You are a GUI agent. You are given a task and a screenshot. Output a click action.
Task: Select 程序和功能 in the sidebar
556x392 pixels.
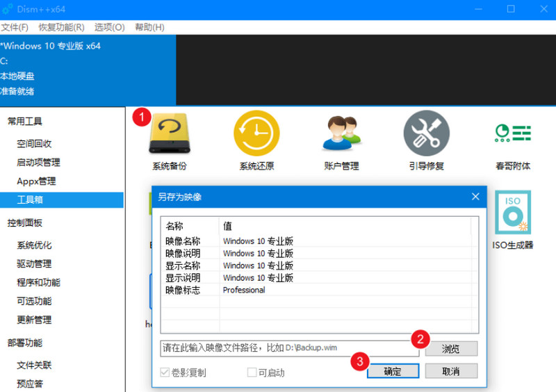point(39,283)
